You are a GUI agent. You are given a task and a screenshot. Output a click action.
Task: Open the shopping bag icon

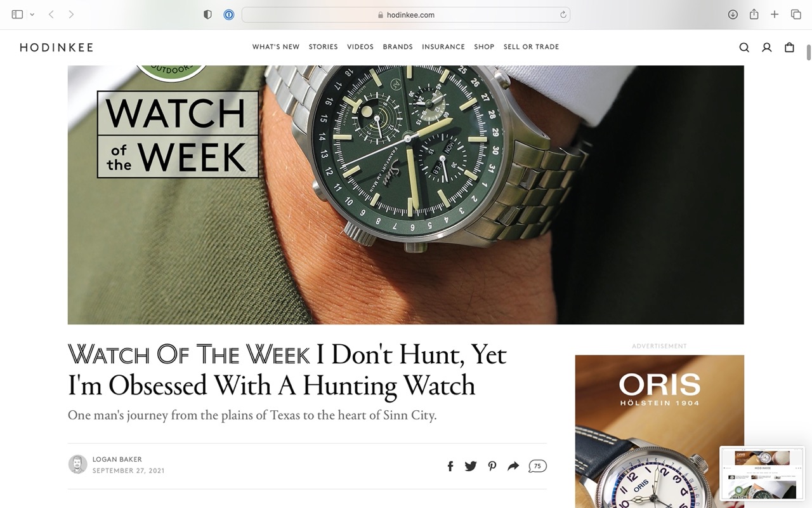pyautogui.click(x=789, y=47)
